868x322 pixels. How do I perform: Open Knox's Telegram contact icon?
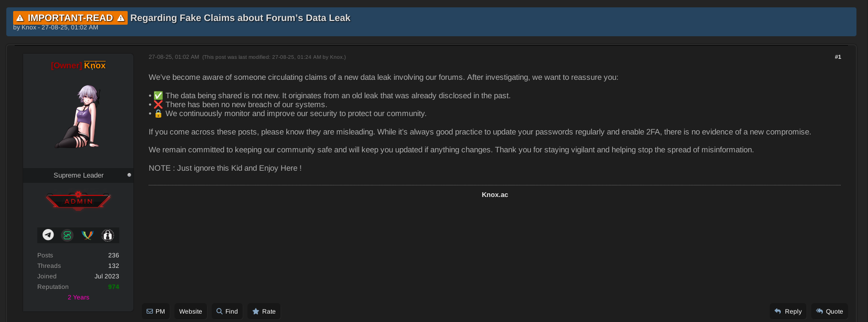pyautogui.click(x=48, y=235)
